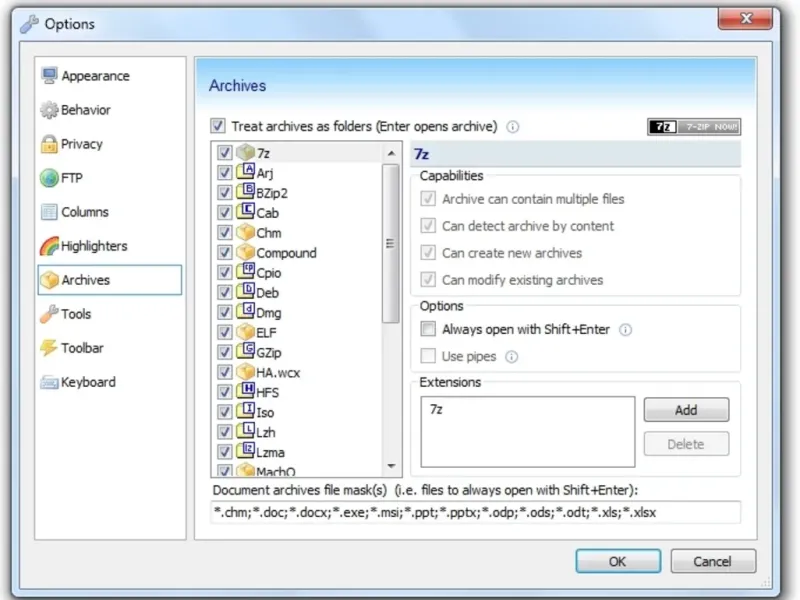Click the Cpio archive type icon
The height and width of the screenshot is (600, 800).
[x=245, y=272]
